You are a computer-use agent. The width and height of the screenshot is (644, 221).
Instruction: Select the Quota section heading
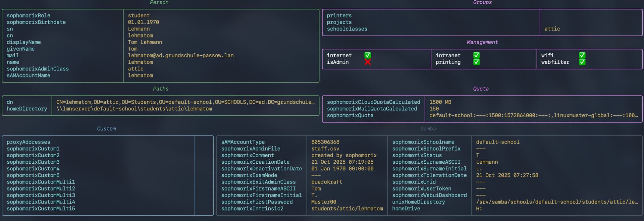(x=481, y=89)
